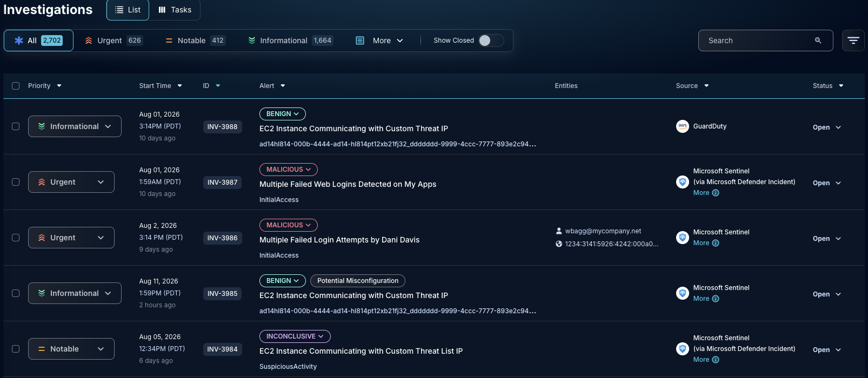The image size is (868, 378).
Task: Click the search magnifier icon
Action: pos(818,40)
